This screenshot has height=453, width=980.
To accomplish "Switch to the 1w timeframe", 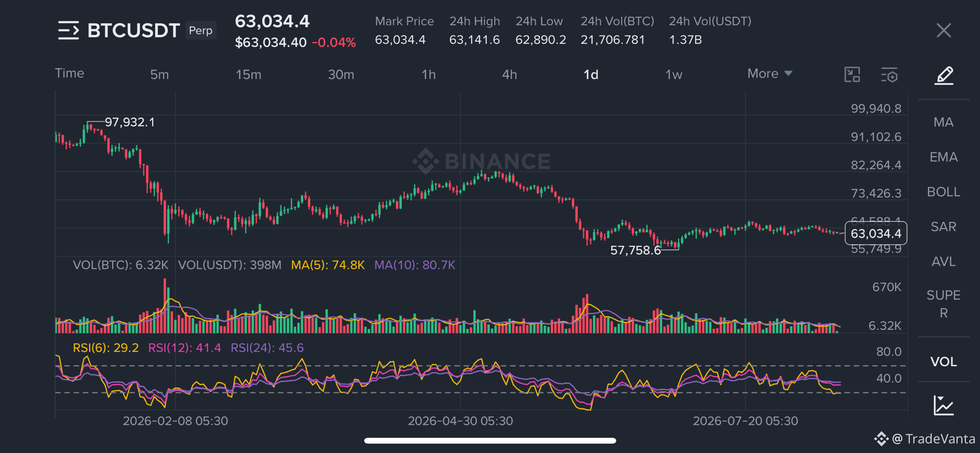I will [x=673, y=74].
